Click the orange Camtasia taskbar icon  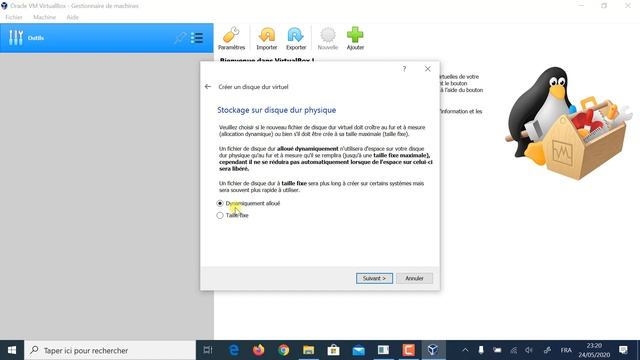point(408,350)
